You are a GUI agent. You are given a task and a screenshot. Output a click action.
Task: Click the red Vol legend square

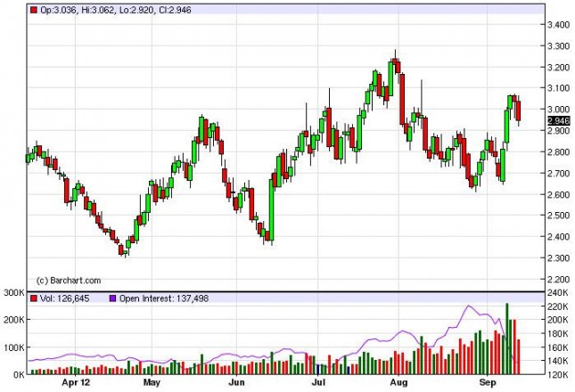coord(34,298)
